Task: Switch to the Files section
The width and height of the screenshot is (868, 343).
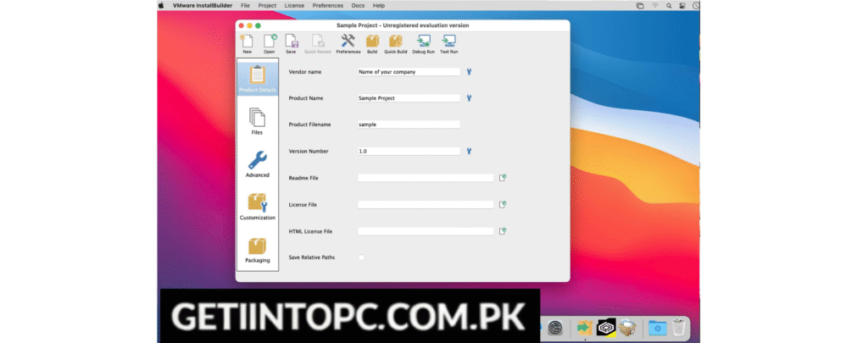Action: click(257, 121)
